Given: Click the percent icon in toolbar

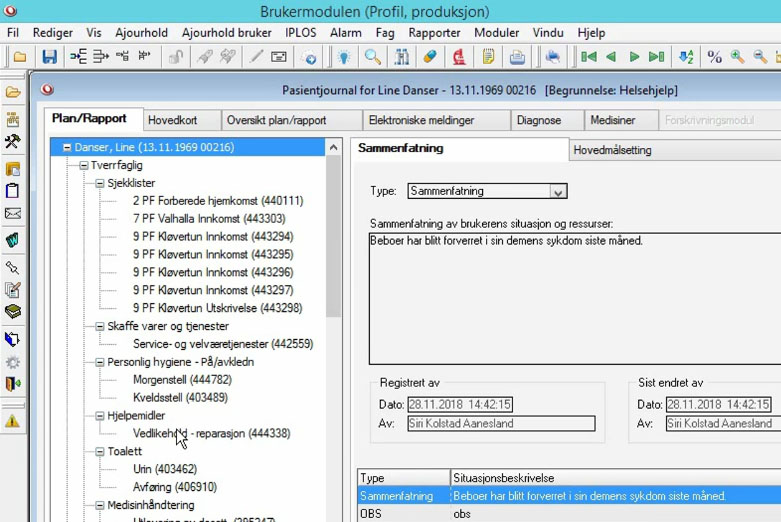Looking at the screenshot, I should (714, 58).
